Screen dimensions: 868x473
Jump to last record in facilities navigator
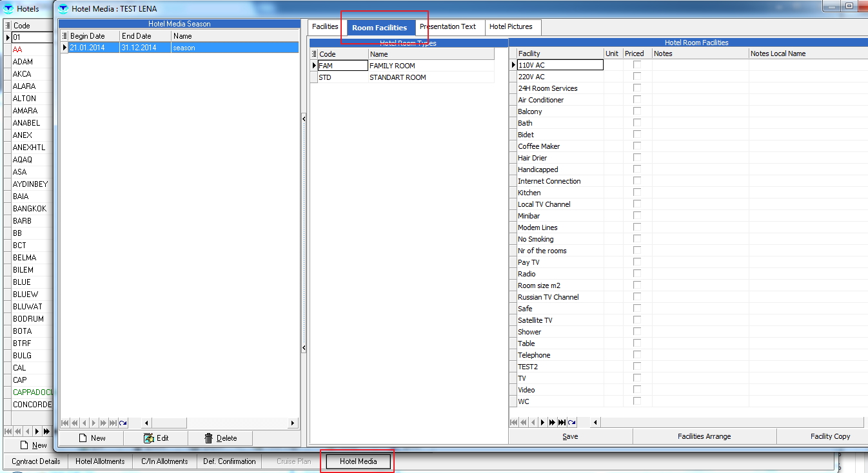(x=562, y=423)
